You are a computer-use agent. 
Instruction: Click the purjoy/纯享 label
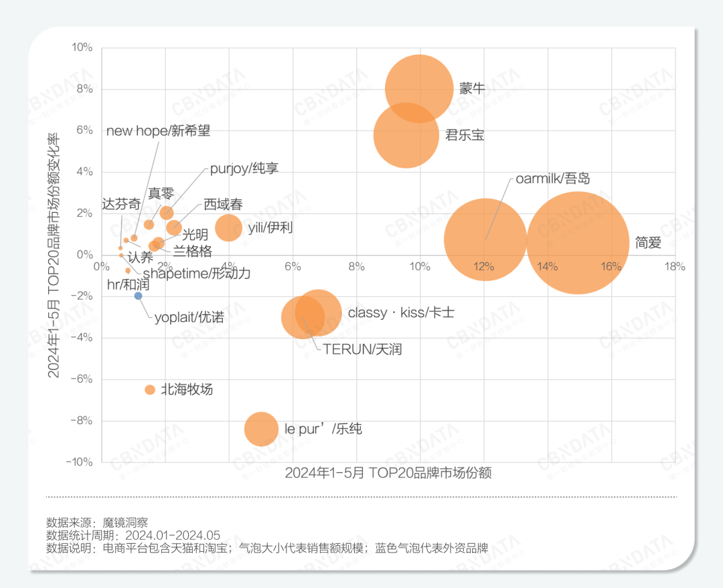(x=244, y=169)
